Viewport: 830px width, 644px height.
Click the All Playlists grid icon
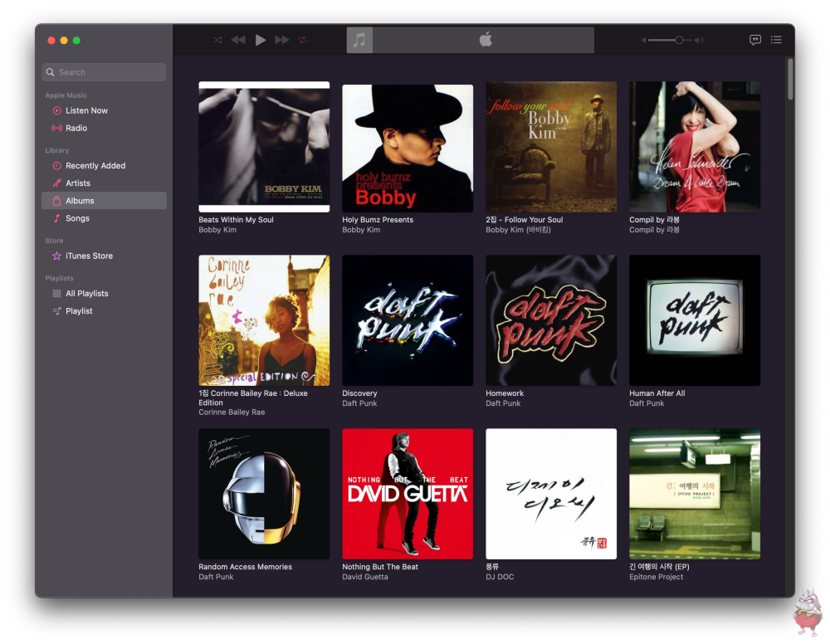tap(56, 293)
